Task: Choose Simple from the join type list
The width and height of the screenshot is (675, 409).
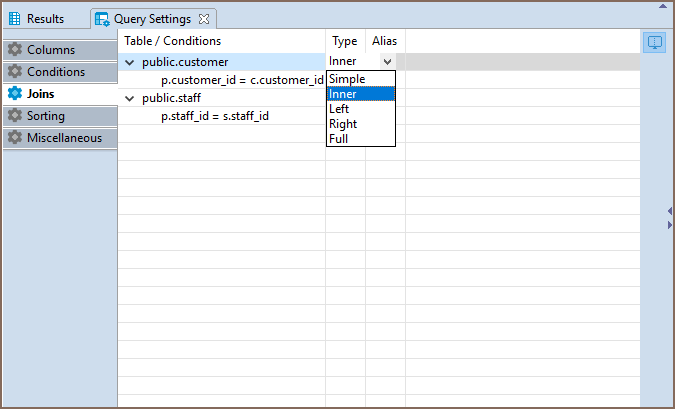Action: click(347, 79)
